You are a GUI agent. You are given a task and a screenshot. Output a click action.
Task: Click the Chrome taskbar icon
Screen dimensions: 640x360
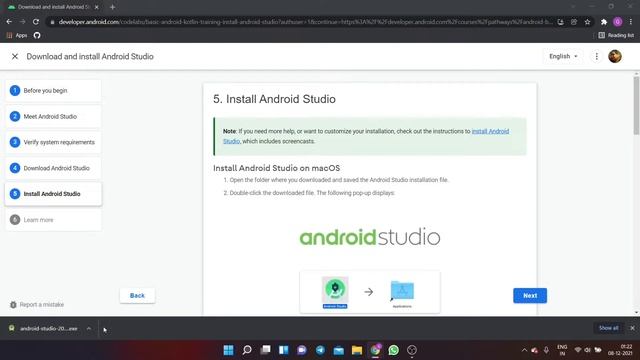pyautogui.click(x=376, y=350)
